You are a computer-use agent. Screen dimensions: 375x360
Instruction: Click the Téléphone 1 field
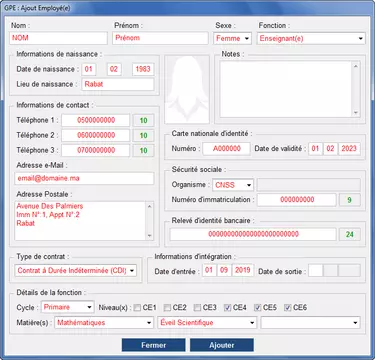click(96, 120)
